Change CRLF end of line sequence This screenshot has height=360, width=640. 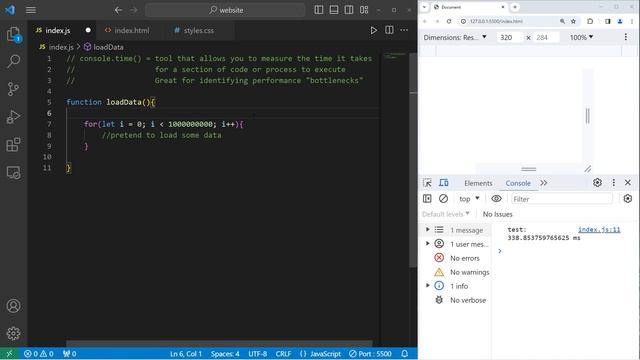[283, 354]
